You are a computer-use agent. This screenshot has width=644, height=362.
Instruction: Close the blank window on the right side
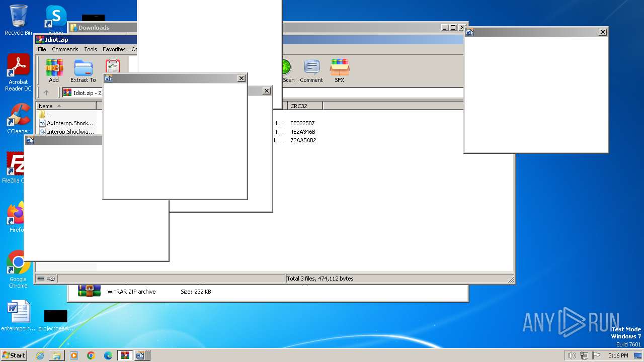pyautogui.click(x=603, y=32)
